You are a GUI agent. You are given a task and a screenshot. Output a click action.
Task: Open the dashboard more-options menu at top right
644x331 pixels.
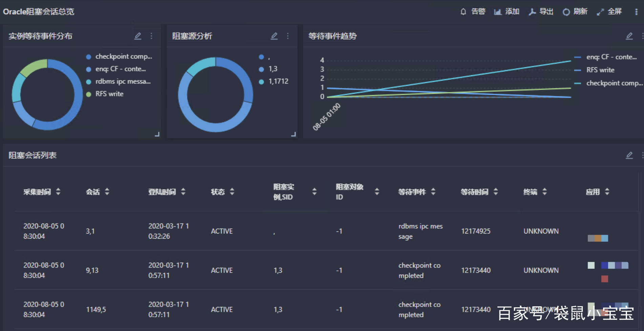point(636,12)
